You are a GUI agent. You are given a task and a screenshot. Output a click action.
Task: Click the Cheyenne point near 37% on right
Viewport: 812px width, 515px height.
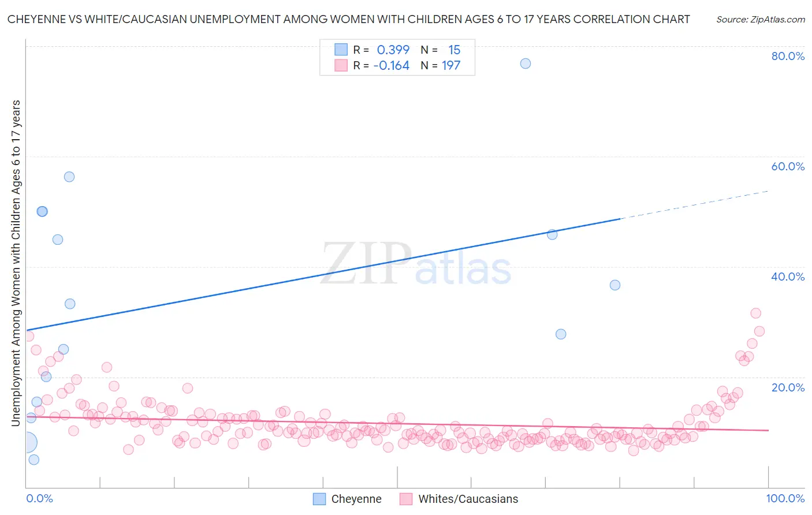tap(615, 285)
